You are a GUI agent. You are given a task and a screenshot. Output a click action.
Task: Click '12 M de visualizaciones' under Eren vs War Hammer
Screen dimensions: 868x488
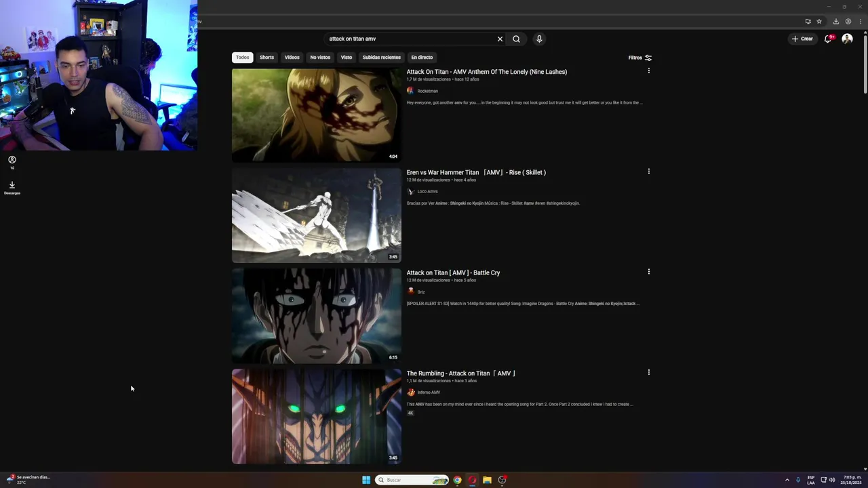click(429, 180)
